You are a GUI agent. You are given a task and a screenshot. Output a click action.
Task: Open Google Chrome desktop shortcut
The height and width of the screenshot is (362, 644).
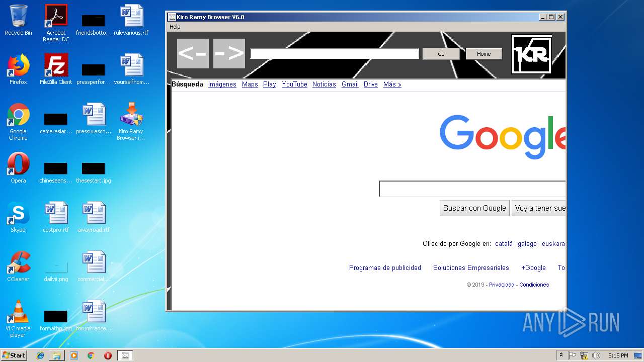pyautogui.click(x=18, y=122)
